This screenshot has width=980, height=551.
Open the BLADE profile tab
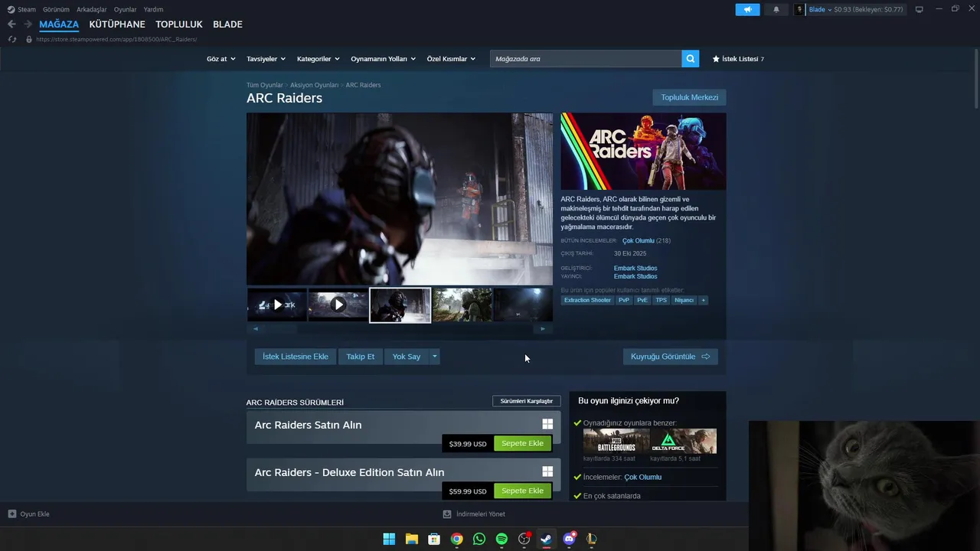tap(227, 24)
